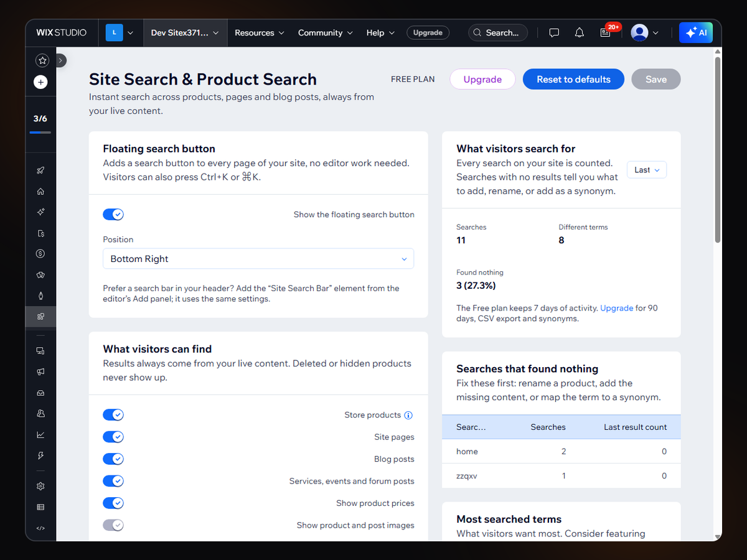Click the white plus quick-add button
The width and height of the screenshot is (747, 560).
(x=40, y=82)
